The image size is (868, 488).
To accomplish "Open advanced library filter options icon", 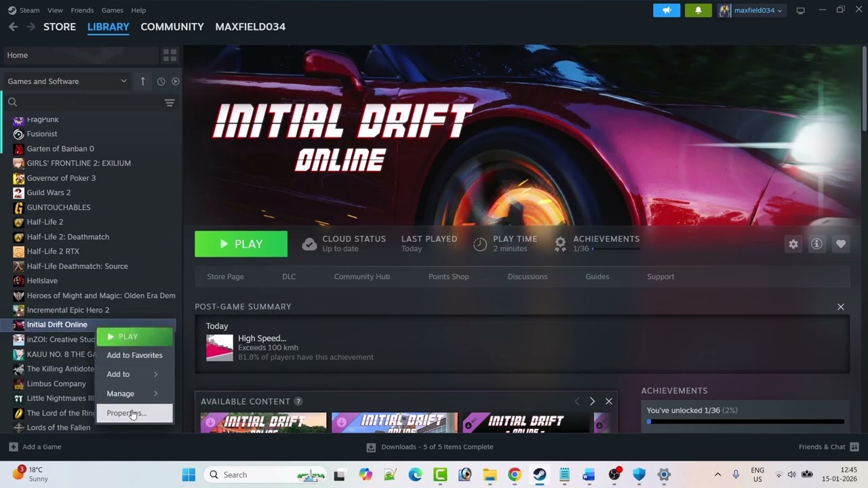I will pyautogui.click(x=170, y=102).
